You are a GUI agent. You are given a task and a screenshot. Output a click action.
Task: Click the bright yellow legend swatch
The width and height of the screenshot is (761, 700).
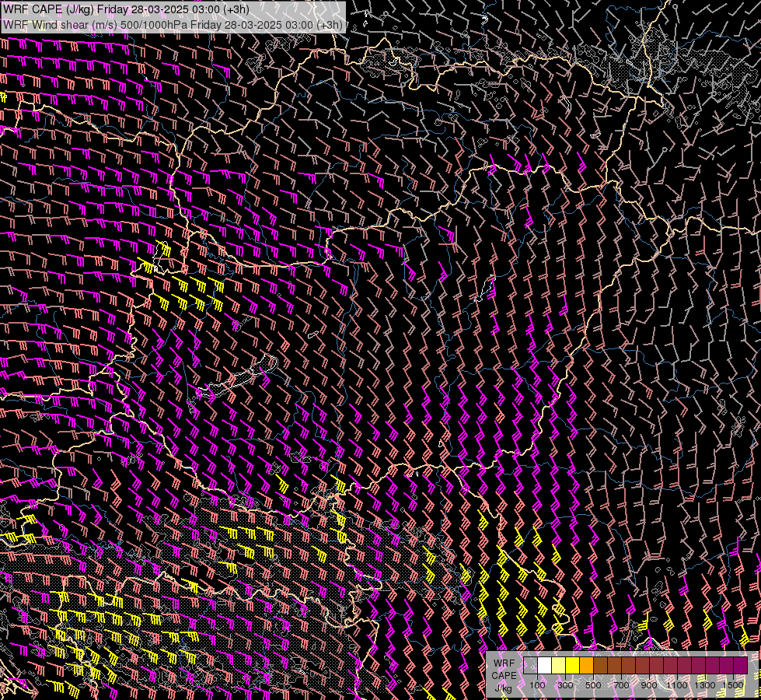point(573,665)
